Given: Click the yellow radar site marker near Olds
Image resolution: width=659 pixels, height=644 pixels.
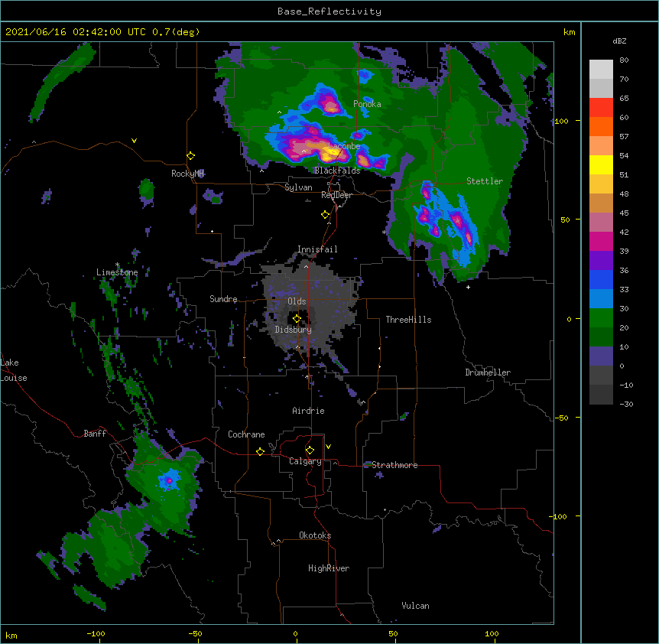Looking at the screenshot, I should coord(297,319).
